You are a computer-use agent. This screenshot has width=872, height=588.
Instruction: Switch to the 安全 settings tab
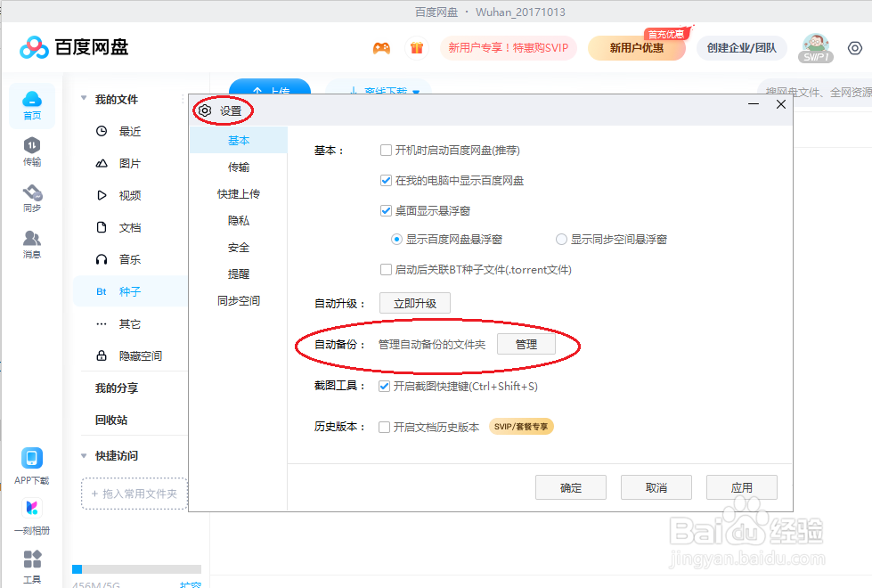[239, 248]
